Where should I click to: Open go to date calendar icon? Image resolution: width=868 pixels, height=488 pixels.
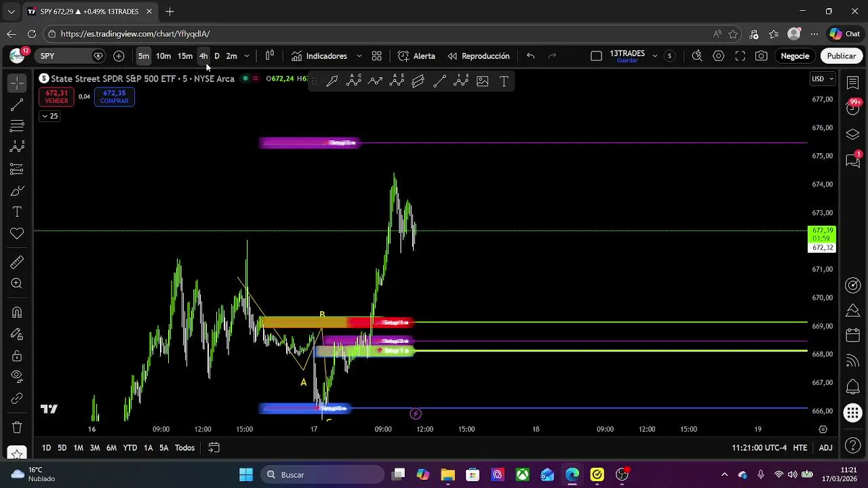coord(214,447)
